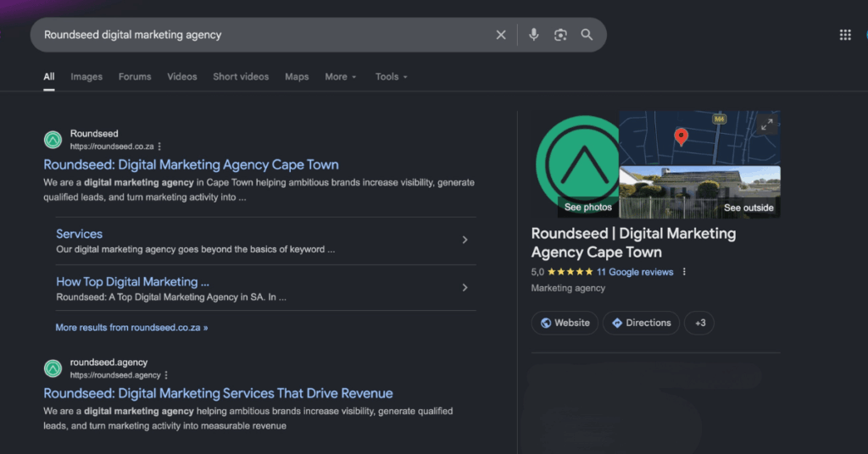Open Digital Marketing Services That Drive Revenue result
Viewport: 868px width, 454px height.
pyautogui.click(x=218, y=393)
